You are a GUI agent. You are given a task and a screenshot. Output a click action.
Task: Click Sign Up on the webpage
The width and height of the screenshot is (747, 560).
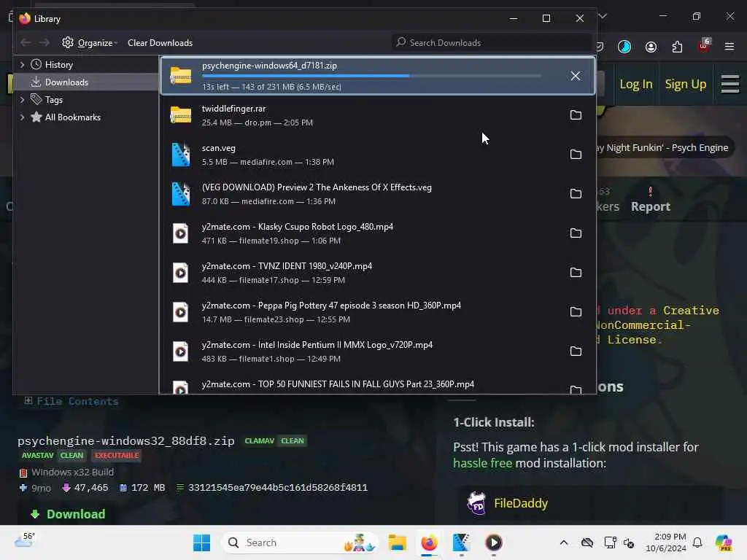[x=686, y=85]
